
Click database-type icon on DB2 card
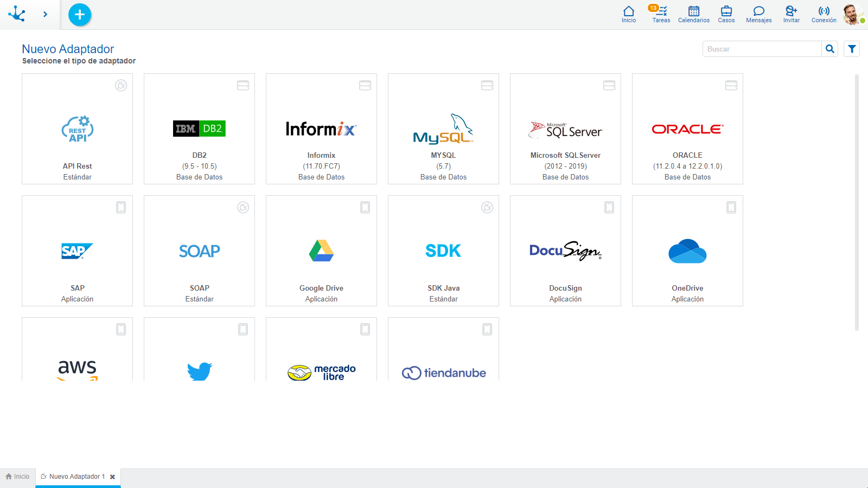tap(243, 85)
